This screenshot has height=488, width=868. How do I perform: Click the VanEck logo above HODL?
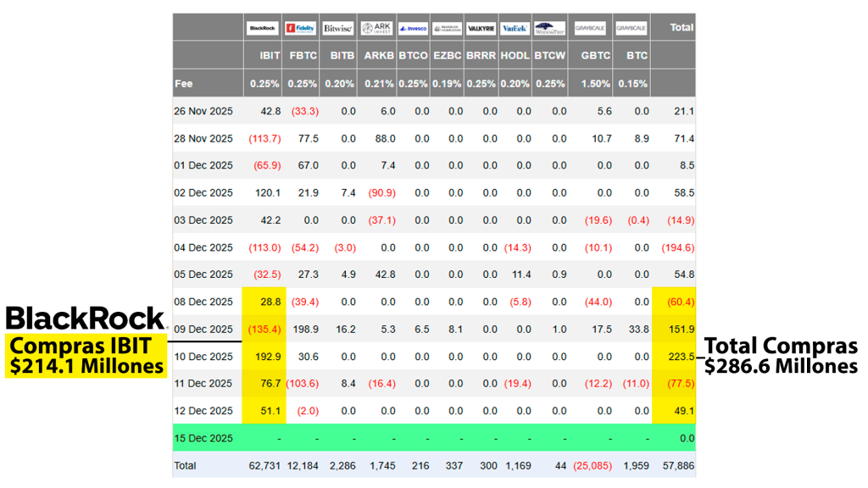(x=515, y=28)
